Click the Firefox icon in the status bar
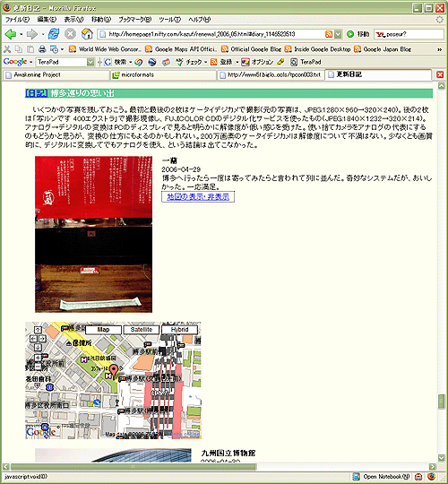 (432, 476)
